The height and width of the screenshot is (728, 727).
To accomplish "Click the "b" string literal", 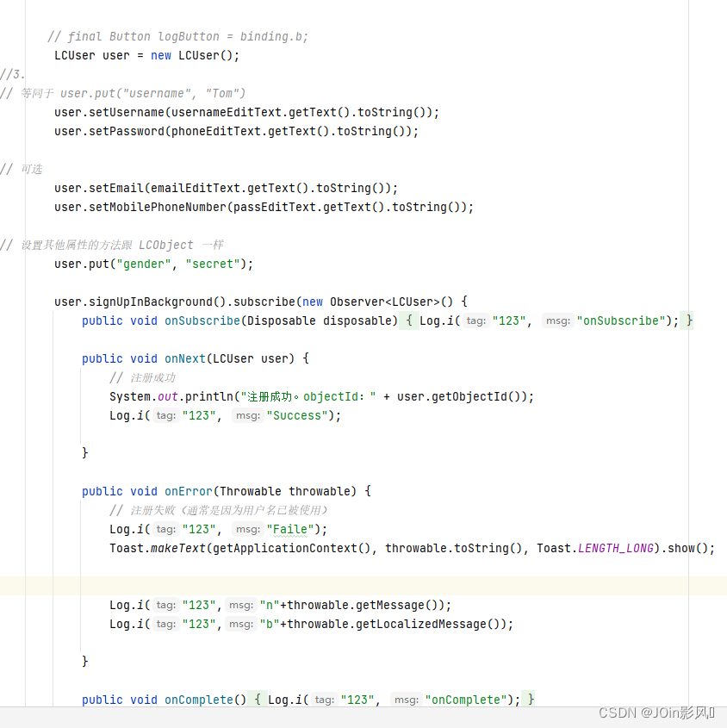I will pyautogui.click(x=270, y=624).
